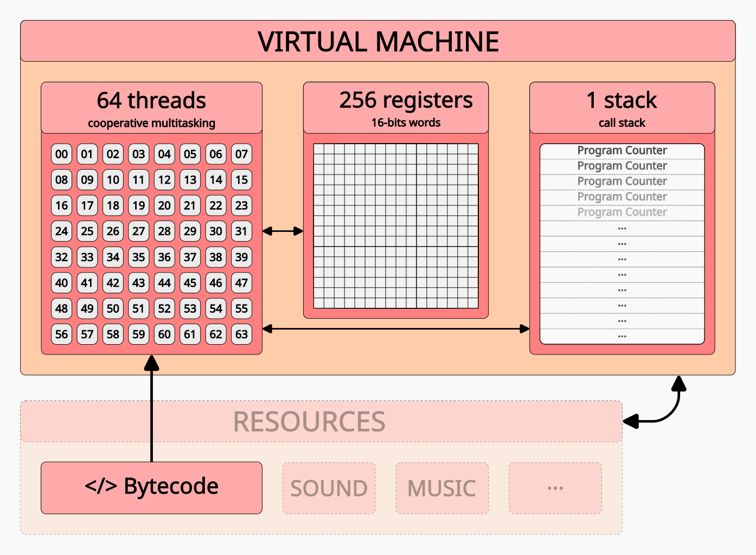This screenshot has height=555, width=756.
Task: Expand the hidden resources via the ellipsis tile
Action: click(x=555, y=487)
